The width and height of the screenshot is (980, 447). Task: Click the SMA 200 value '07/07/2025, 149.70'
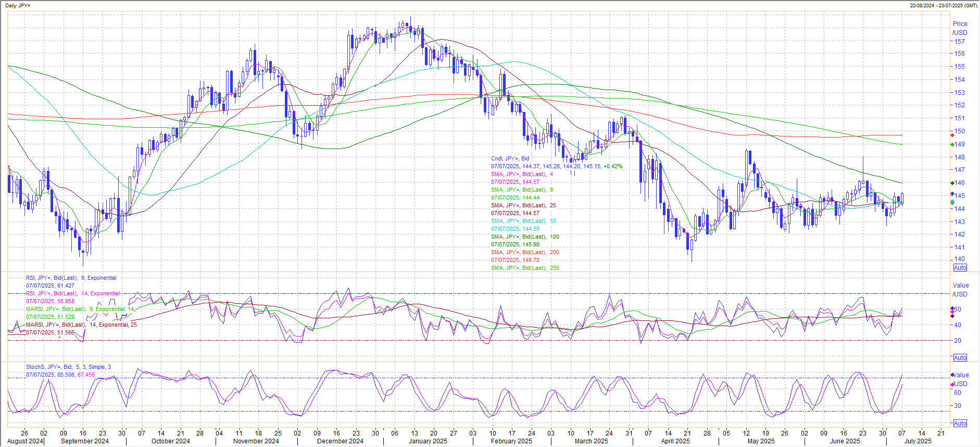(x=515, y=260)
